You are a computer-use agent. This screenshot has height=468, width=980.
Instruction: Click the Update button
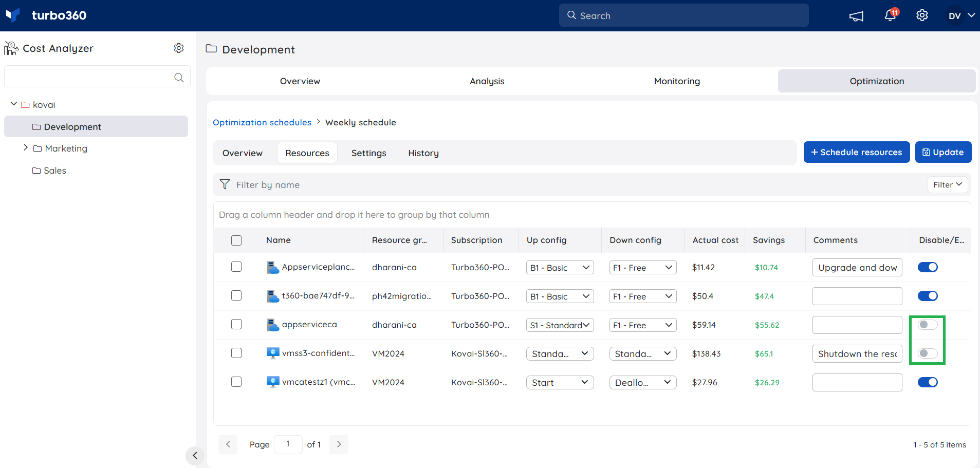tap(943, 152)
